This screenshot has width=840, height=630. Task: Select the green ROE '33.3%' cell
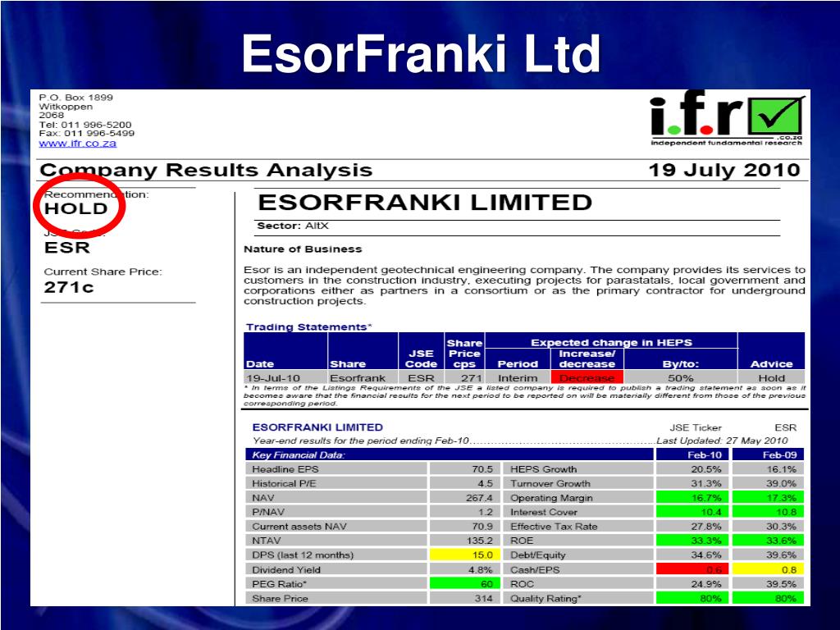(x=692, y=541)
